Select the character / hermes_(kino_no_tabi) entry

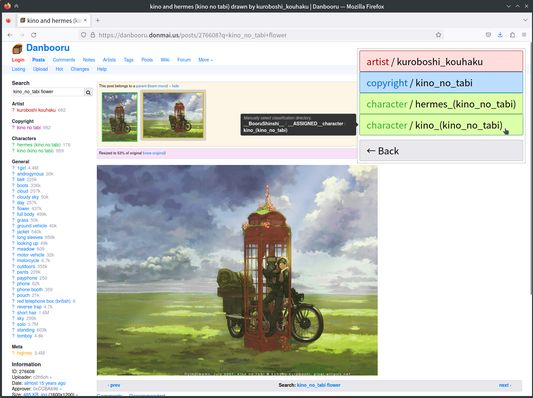(x=441, y=104)
